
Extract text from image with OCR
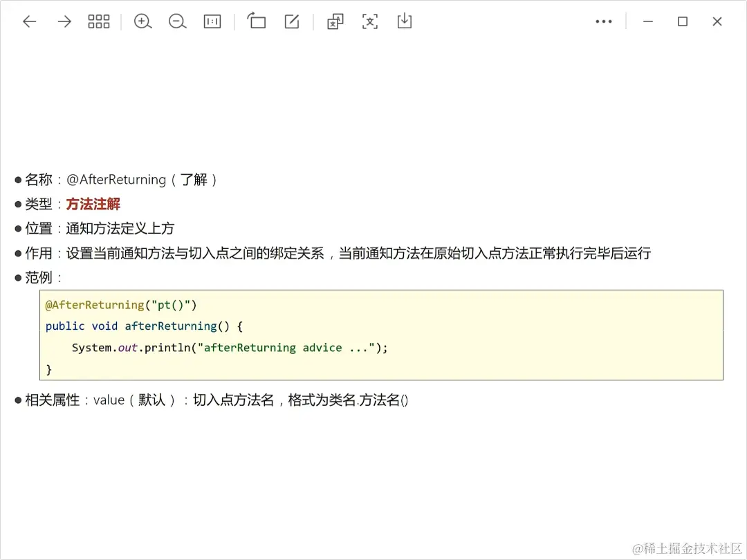pyautogui.click(x=370, y=21)
